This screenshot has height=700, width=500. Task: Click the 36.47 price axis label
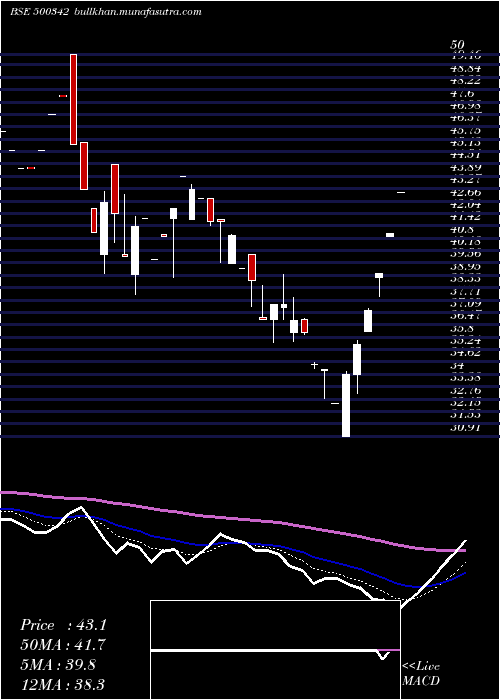pyautogui.click(x=466, y=316)
